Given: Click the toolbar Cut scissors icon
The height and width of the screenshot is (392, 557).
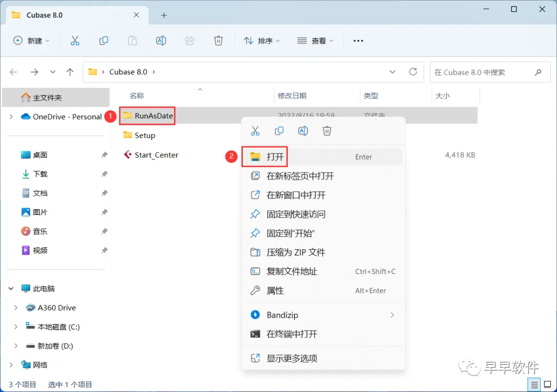Looking at the screenshot, I should 75,41.
